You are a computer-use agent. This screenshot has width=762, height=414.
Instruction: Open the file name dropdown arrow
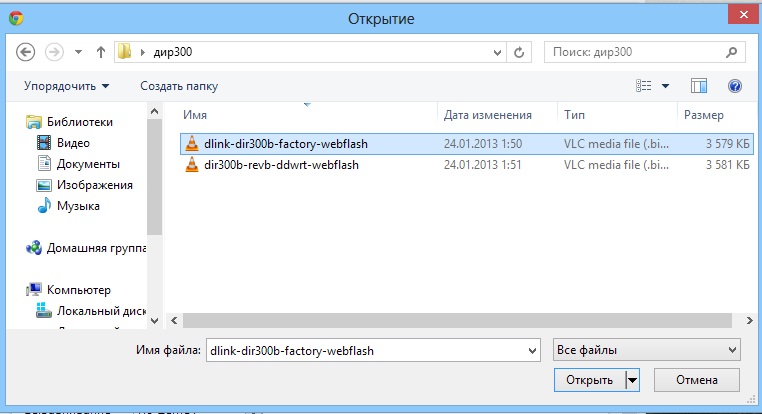[533, 351]
